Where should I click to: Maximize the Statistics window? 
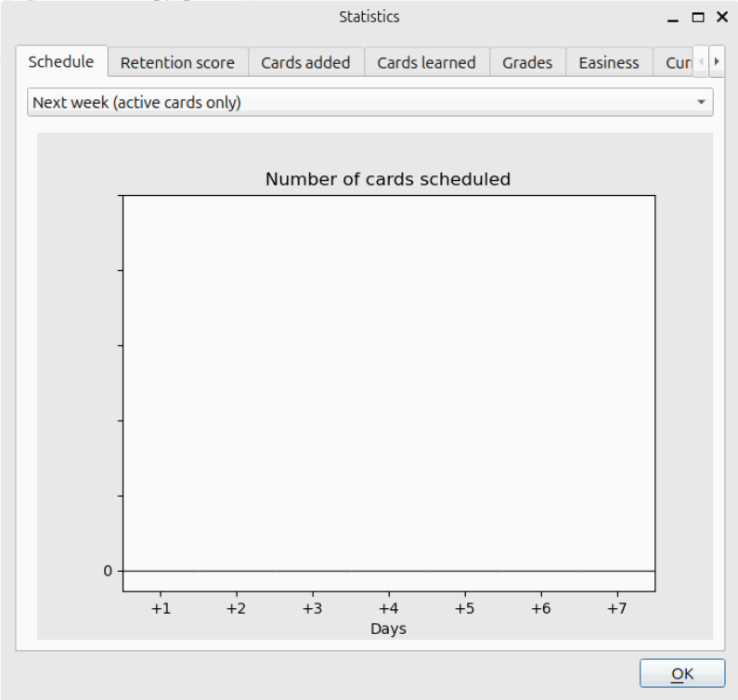coord(698,18)
